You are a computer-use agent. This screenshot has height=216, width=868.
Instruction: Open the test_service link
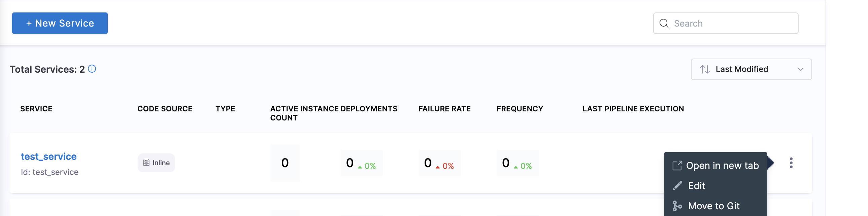point(48,156)
